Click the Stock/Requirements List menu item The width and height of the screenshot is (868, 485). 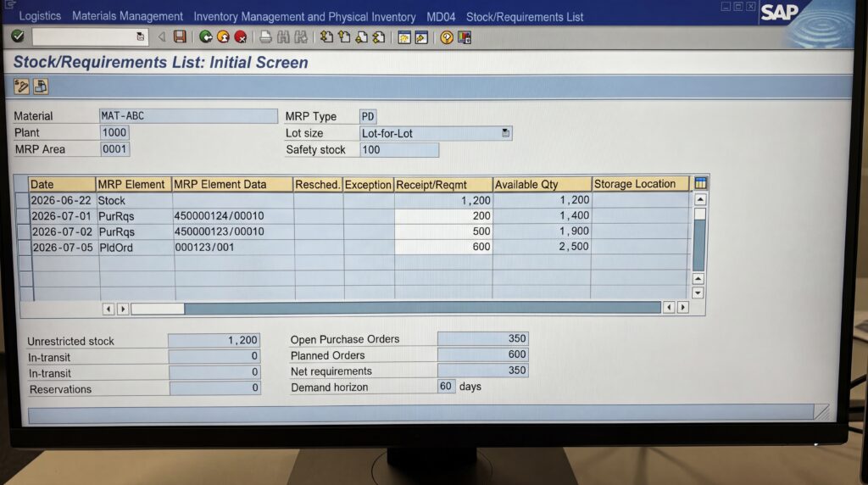click(x=525, y=17)
